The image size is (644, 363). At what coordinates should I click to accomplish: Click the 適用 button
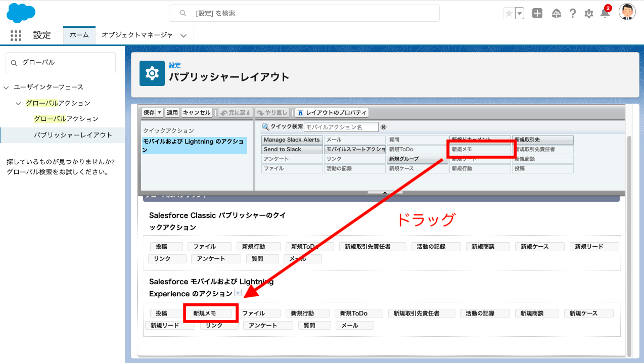172,113
